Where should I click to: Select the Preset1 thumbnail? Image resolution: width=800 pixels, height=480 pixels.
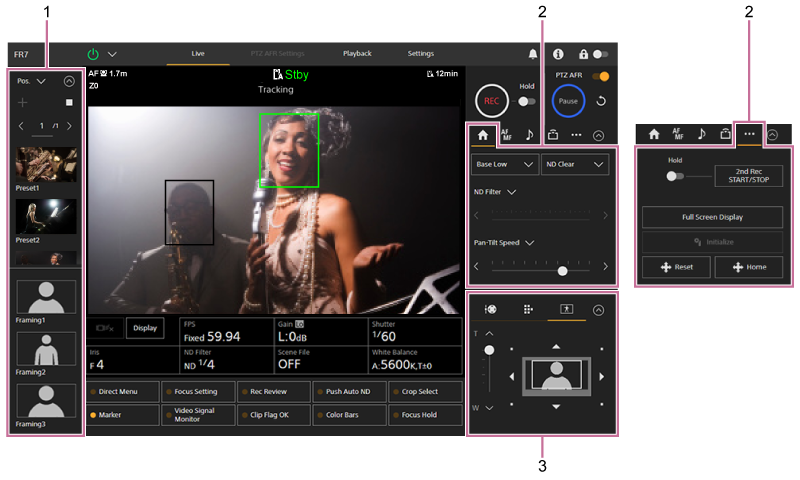[46, 164]
